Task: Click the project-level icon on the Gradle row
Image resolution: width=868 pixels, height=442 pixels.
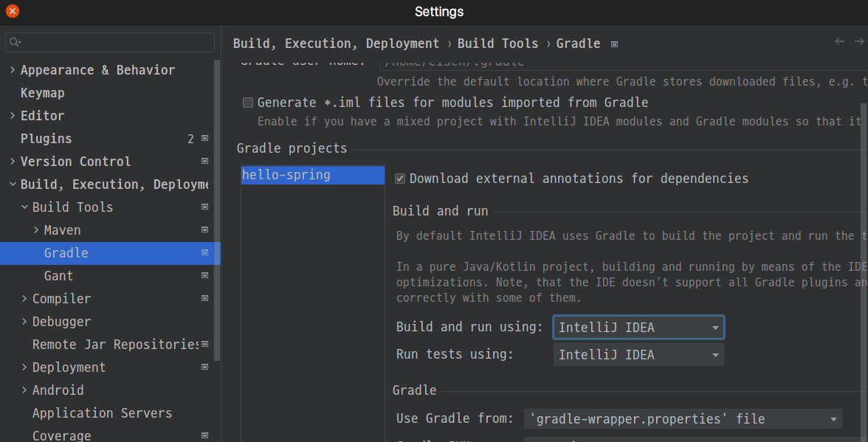Action: (x=205, y=253)
